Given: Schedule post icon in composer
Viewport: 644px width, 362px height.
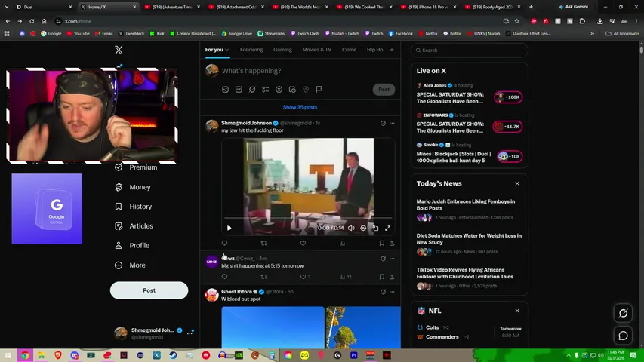Looking at the screenshot, I should click(292, 90).
